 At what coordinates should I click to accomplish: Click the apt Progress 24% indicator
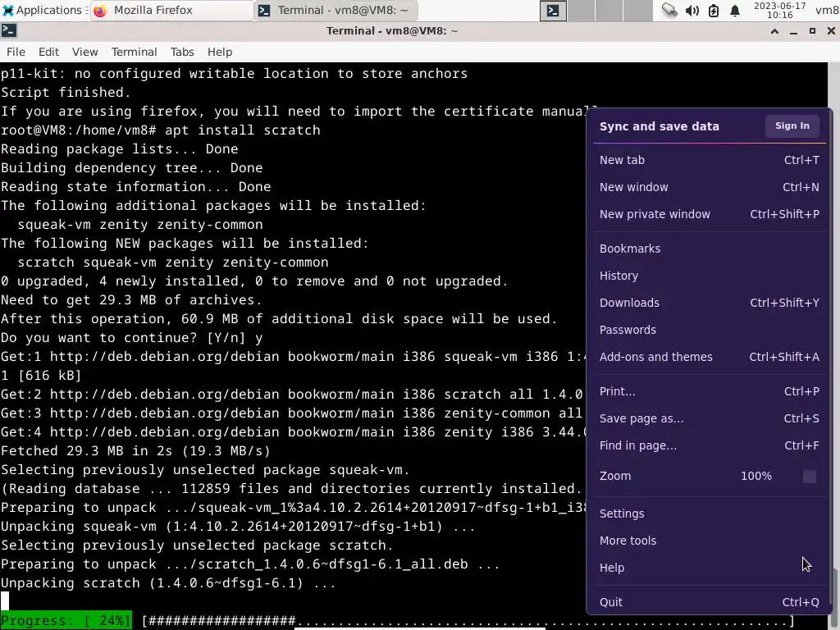(66, 620)
